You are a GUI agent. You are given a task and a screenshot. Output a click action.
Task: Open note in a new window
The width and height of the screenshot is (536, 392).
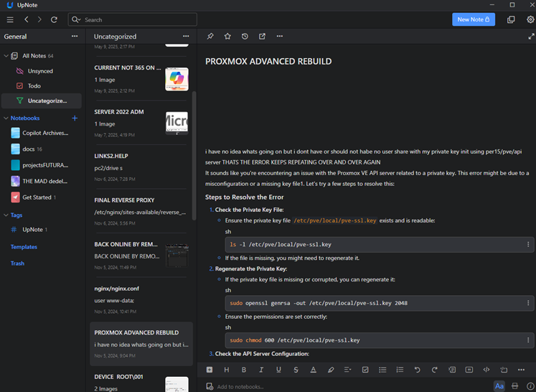pyautogui.click(x=262, y=36)
